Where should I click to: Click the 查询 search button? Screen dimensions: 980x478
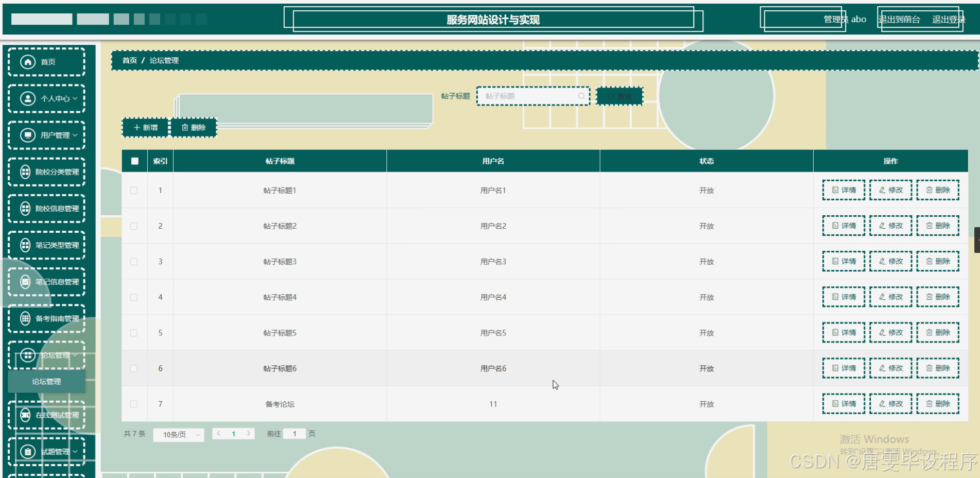tap(620, 96)
